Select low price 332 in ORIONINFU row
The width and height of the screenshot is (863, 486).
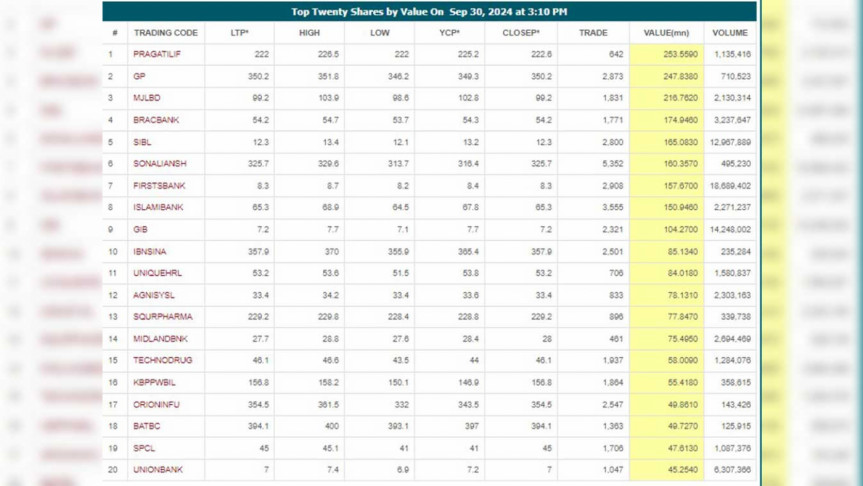pyautogui.click(x=402, y=404)
